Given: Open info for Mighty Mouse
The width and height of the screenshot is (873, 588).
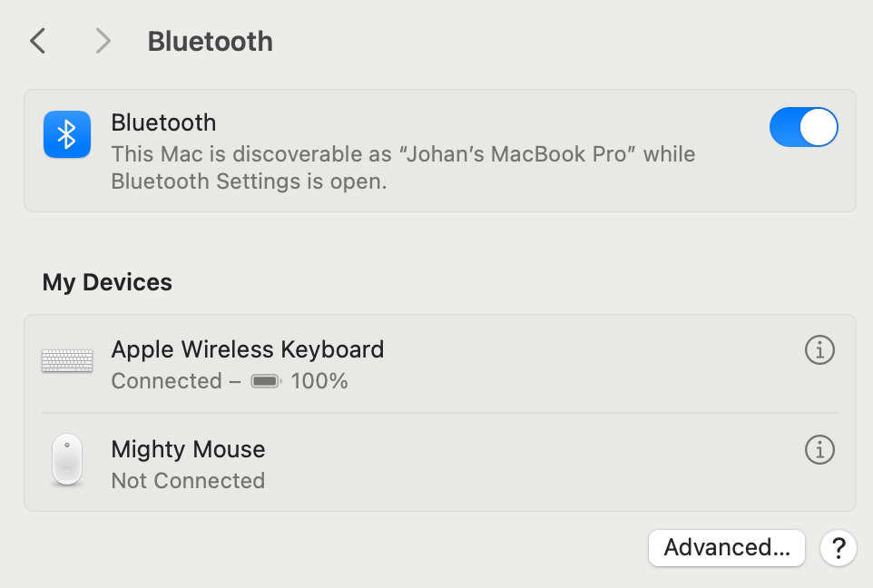Looking at the screenshot, I should (819, 449).
